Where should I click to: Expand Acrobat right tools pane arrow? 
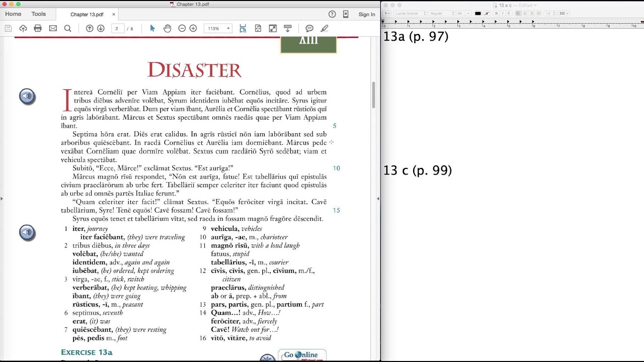(378, 199)
